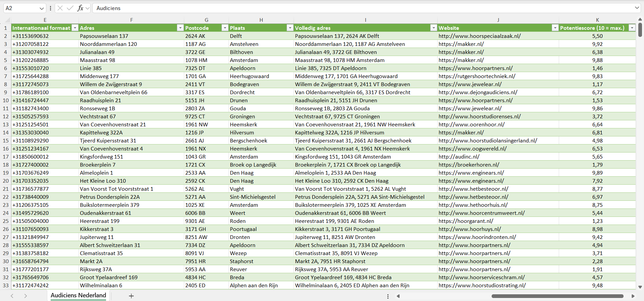Open the Website column filter dropdown

tap(555, 28)
